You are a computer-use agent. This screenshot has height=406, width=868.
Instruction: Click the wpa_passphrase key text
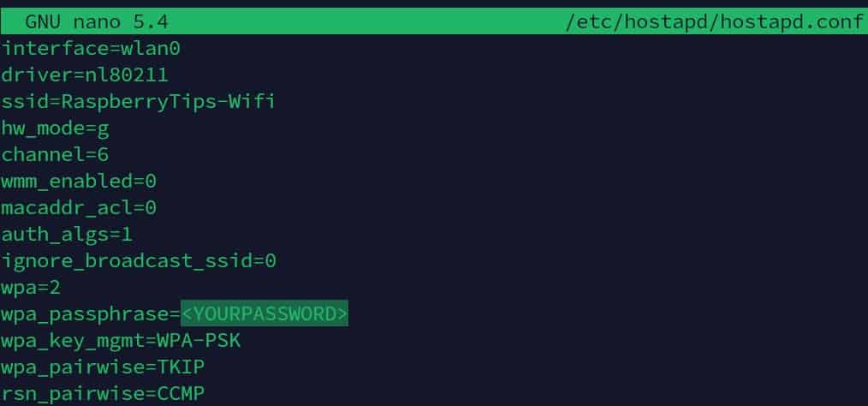[x=85, y=314]
